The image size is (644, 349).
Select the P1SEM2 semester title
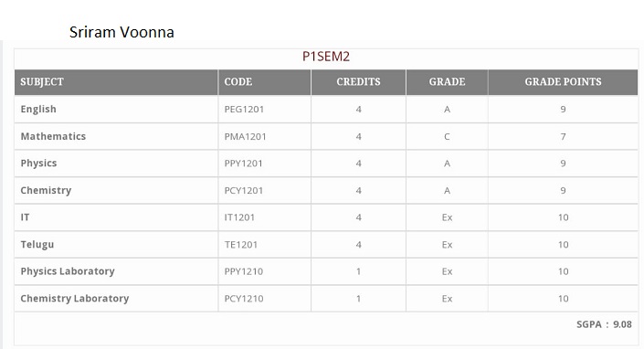coord(326,57)
